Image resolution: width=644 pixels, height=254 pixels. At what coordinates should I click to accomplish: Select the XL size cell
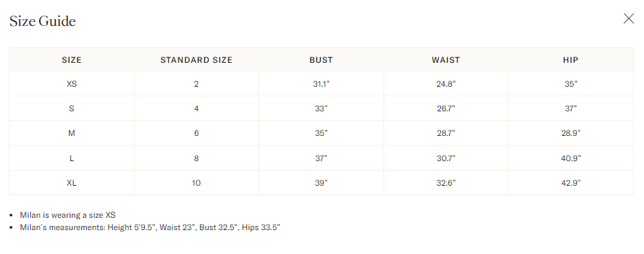(72, 183)
